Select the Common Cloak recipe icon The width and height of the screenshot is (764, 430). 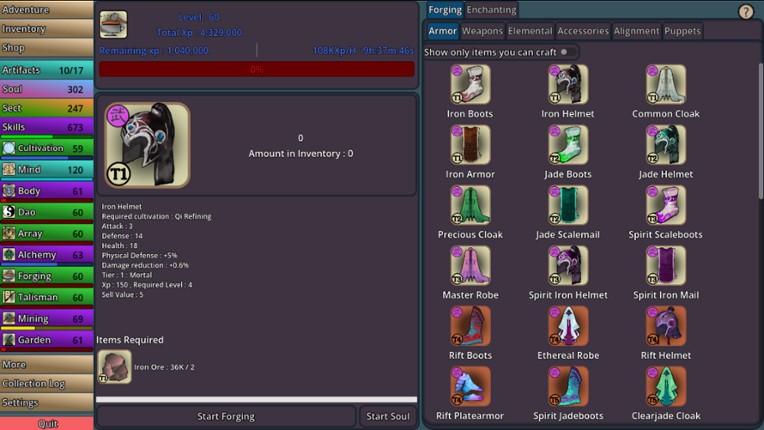tap(666, 85)
